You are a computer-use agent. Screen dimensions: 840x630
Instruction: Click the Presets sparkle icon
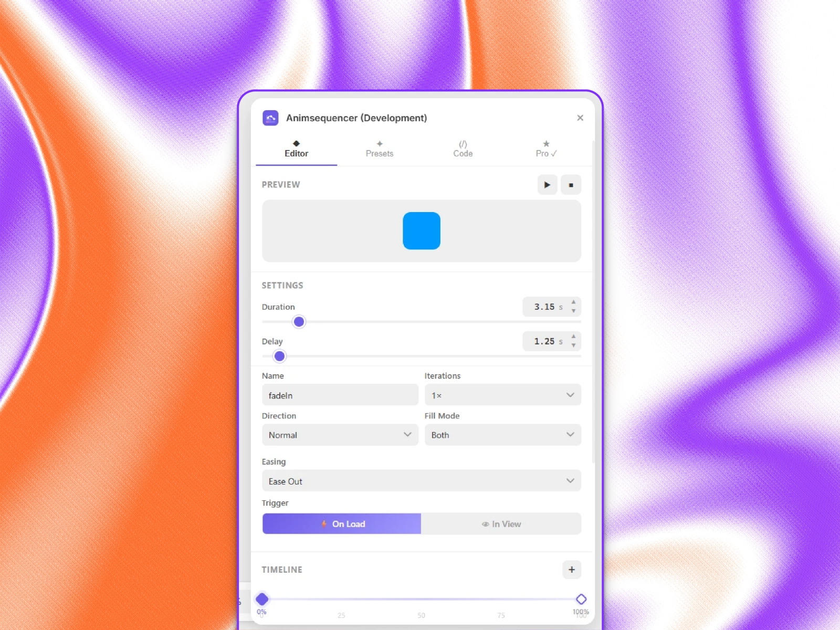(380, 143)
